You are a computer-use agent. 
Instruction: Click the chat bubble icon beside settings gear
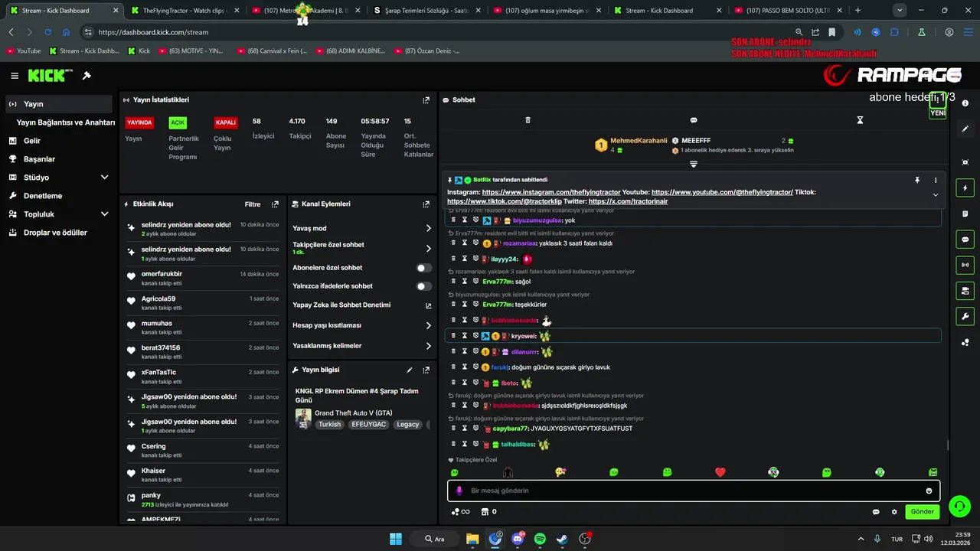[x=876, y=512]
